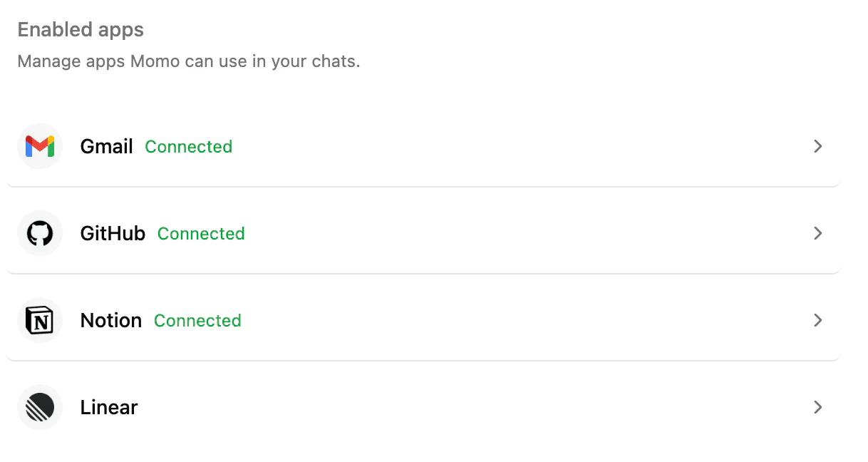This screenshot has height=462, width=868.
Task: Click the GitHub octocat icon
Action: coord(39,233)
